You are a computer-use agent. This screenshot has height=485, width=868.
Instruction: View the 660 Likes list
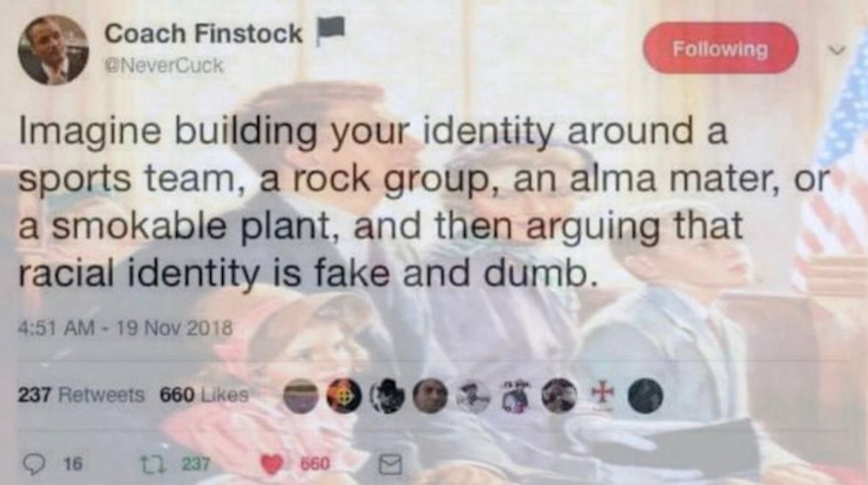(x=204, y=395)
